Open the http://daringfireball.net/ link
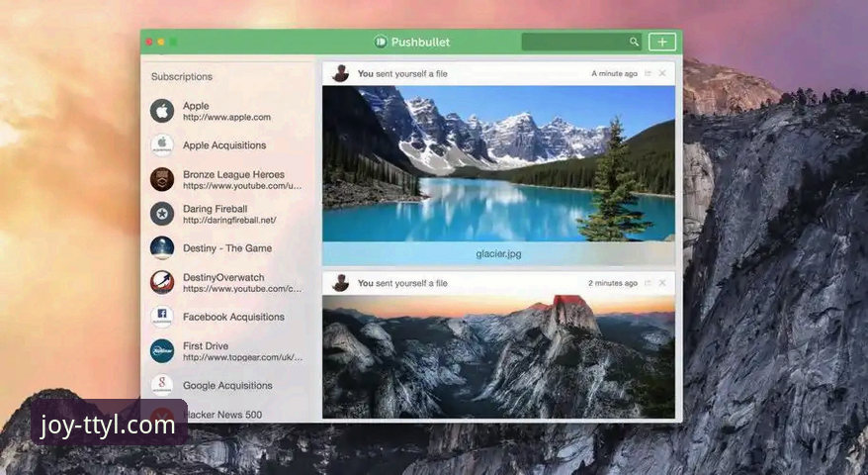This screenshot has height=475, width=868. click(x=229, y=220)
